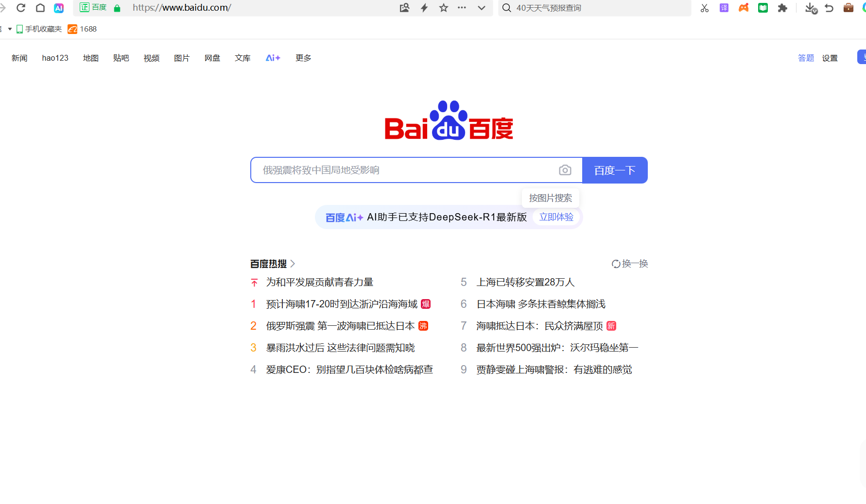Screen dimensions: 866x504
Task: Open 俄罗斯强震 第一波海啸已抵达日本
Action: [x=340, y=326]
